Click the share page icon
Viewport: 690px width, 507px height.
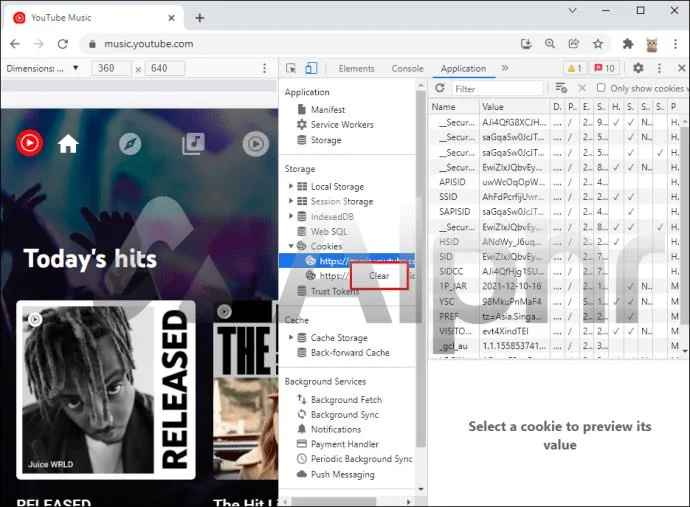pos(574,44)
